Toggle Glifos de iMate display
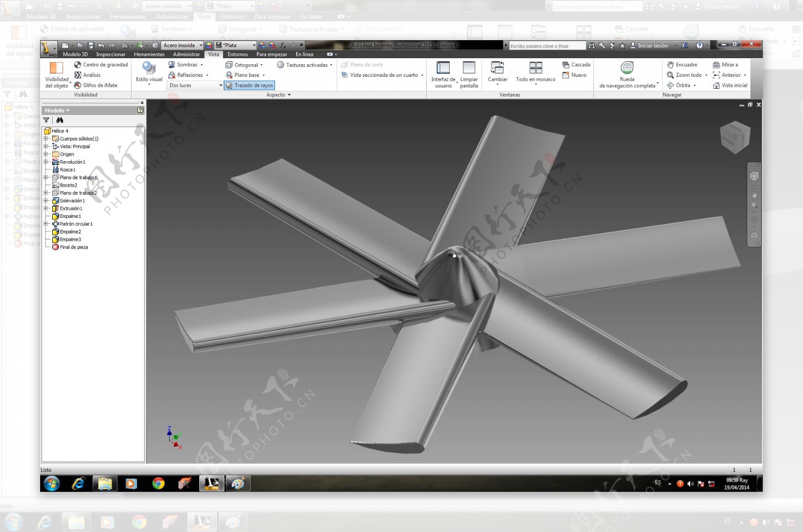 tap(96, 85)
